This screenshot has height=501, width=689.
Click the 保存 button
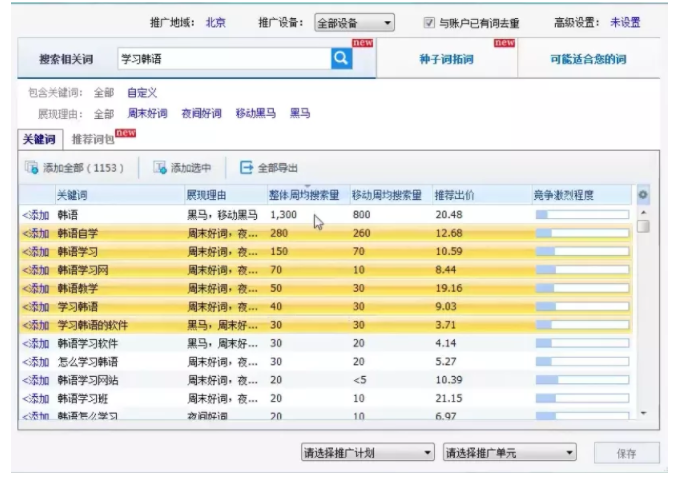pyautogui.click(x=627, y=453)
